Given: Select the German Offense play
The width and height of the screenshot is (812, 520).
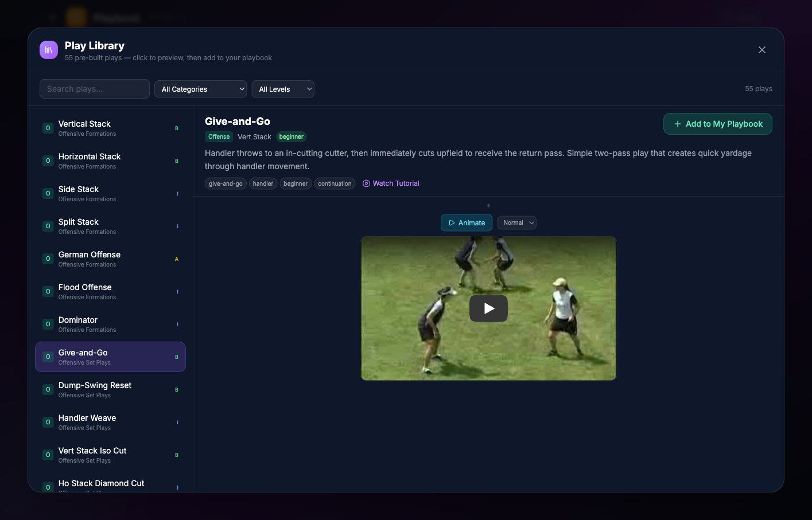Looking at the screenshot, I should [110, 259].
